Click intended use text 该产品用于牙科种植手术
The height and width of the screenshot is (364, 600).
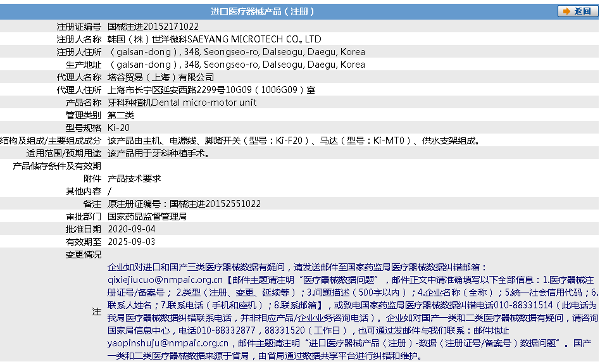coord(158,153)
